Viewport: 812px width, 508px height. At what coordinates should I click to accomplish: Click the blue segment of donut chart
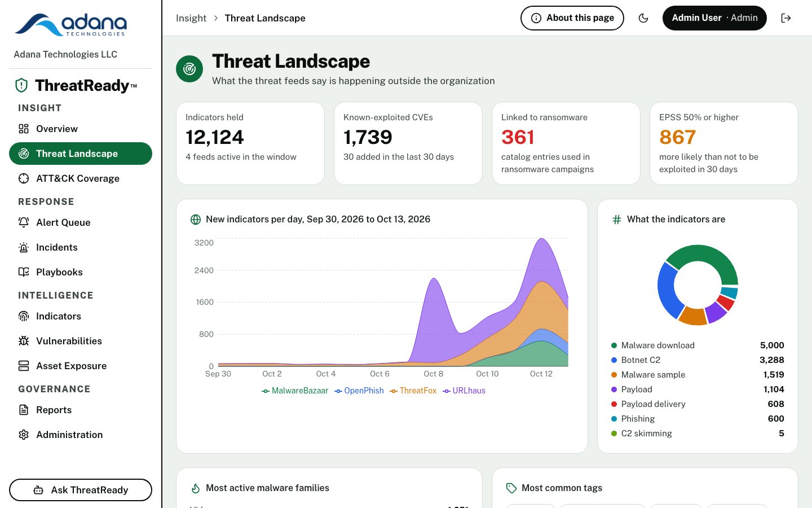[x=668, y=289]
